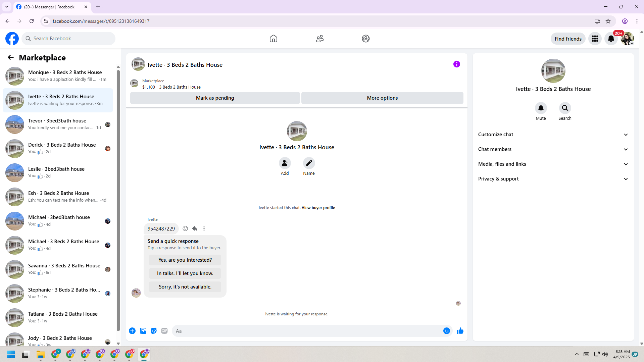Viewport: 644px width, 362px height.
Task: Show hidden system tray icons
Action: coord(577,354)
